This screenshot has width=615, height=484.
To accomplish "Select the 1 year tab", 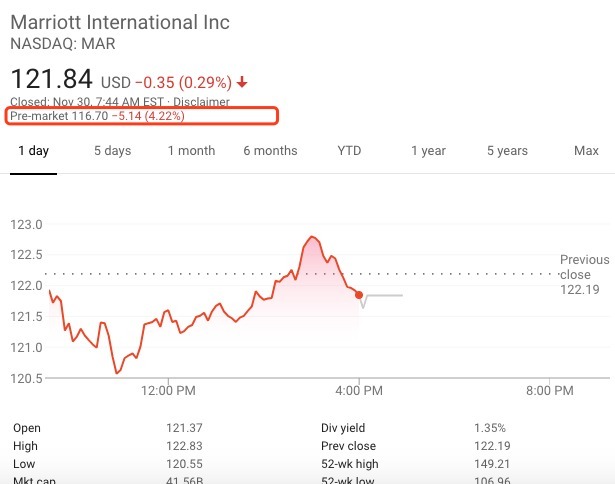I will [428, 151].
